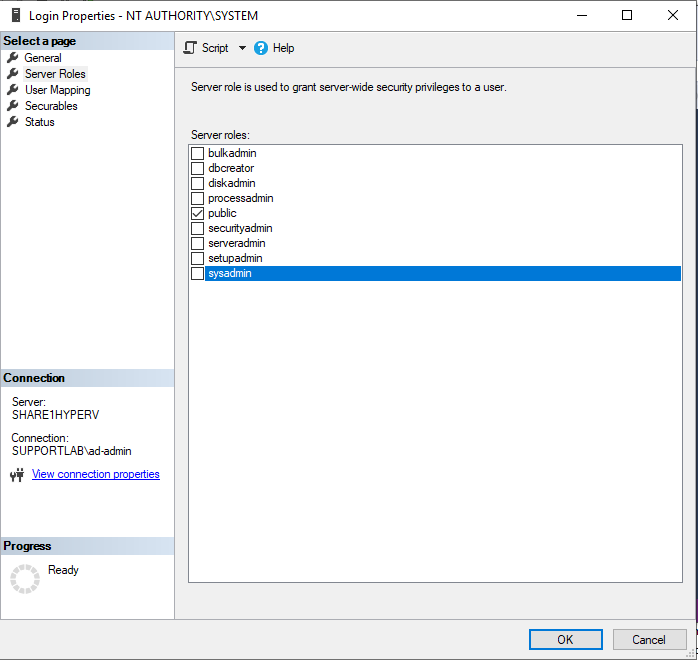The image size is (698, 660).
Task: Select the bulkadmin row label
Action: point(232,153)
